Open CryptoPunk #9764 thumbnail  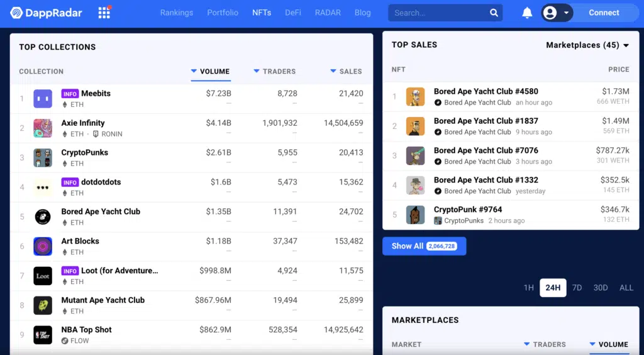coord(415,215)
